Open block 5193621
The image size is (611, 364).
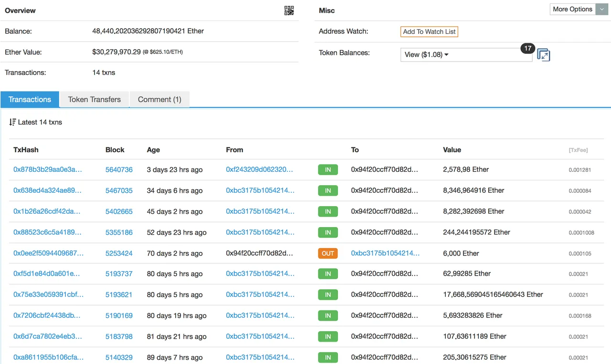[119, 295]
